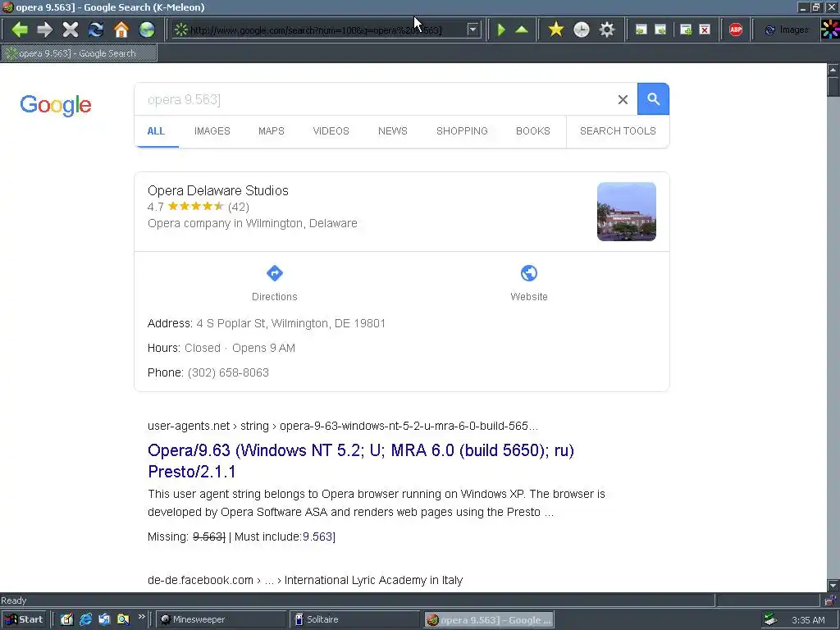Open the Opera/9.63 Presto/2.1.1 result link
This screenshot has height=630, width=840.
361,461
